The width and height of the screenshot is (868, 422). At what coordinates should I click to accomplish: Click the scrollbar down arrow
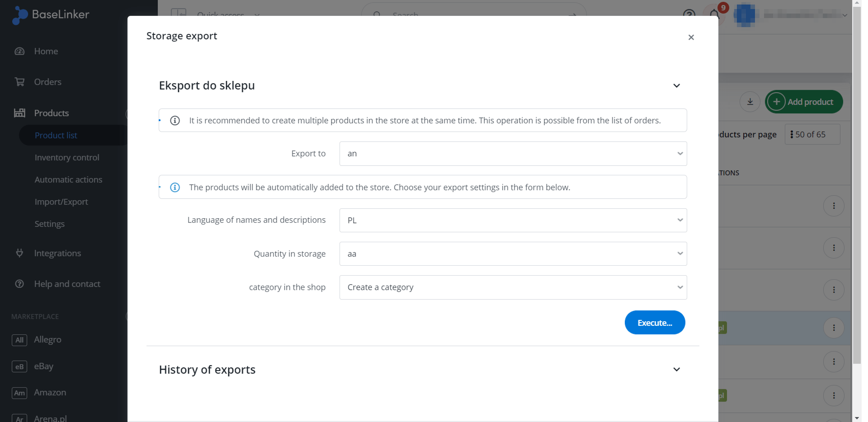[857, 418]
